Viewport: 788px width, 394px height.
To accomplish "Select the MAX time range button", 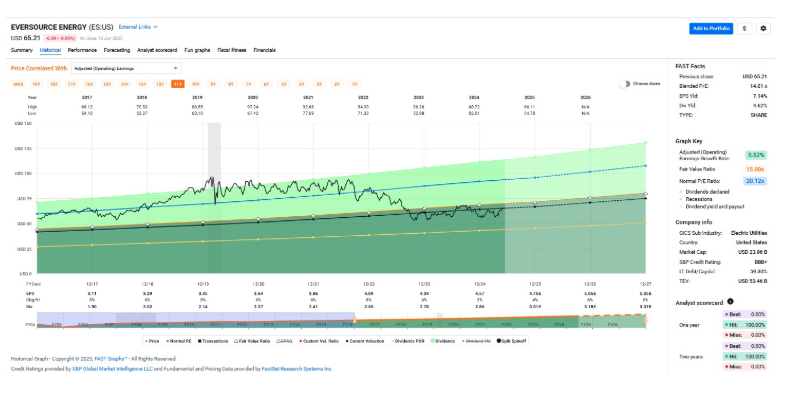I will pos(19,84).
